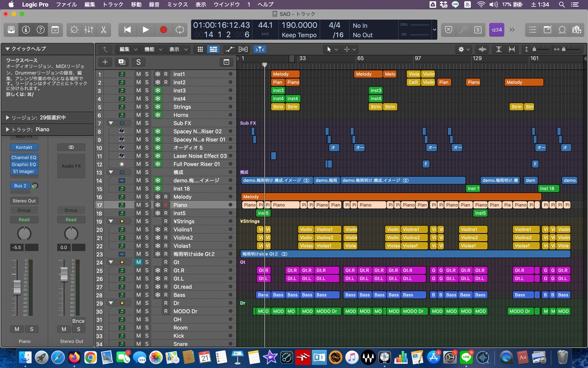Adjust the Piano channel volume fader
Screen dimensions: 588x368
17,286
